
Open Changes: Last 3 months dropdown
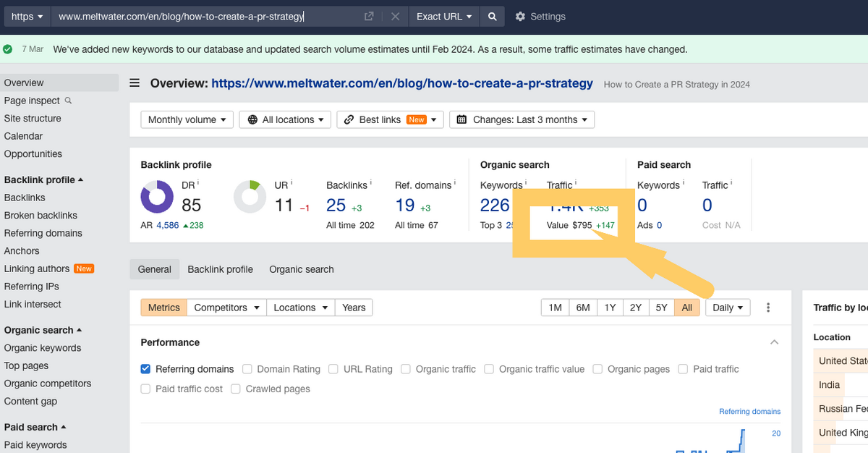[522, 119]
